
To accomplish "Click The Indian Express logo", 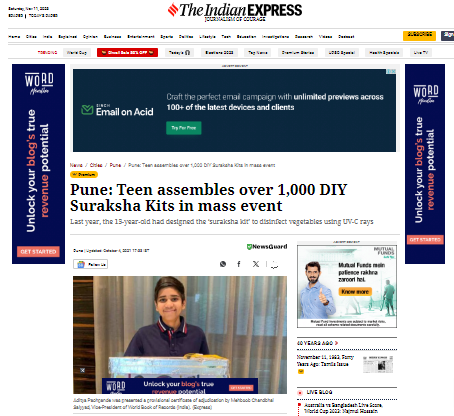I will click(x=235, y=12).
